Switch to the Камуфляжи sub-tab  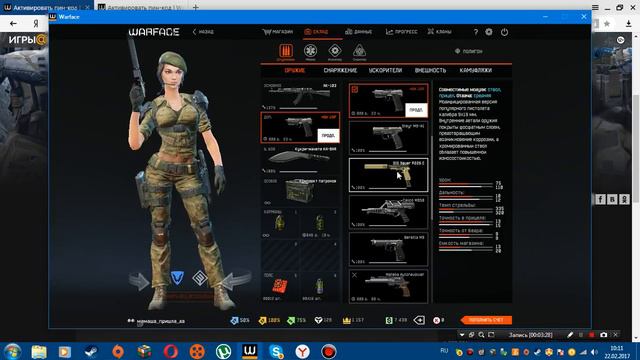click(476, 71)
